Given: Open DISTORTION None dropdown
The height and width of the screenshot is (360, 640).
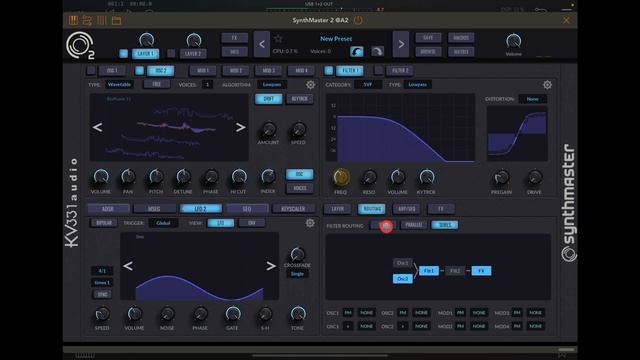Looking at the screenshot, I should pyautogui.click(x=532, y=99).
